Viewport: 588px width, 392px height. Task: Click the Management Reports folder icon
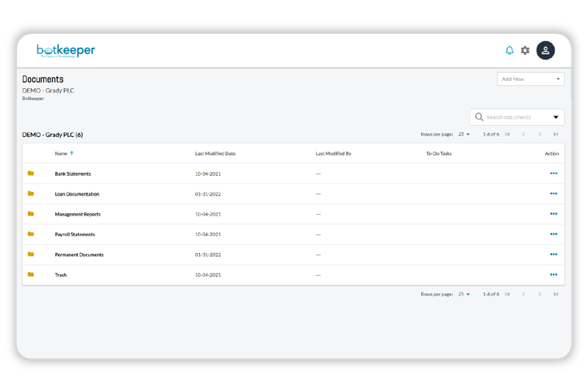pyautogui.click(x=31, y=214)
